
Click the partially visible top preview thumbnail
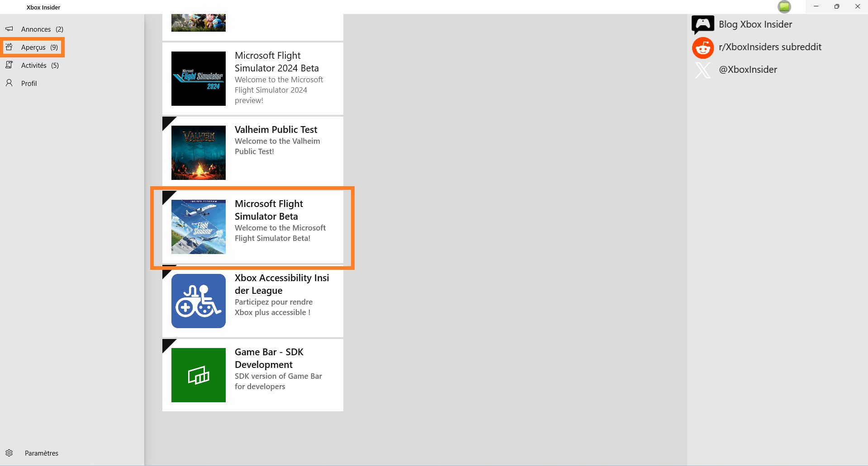[199, 23]
